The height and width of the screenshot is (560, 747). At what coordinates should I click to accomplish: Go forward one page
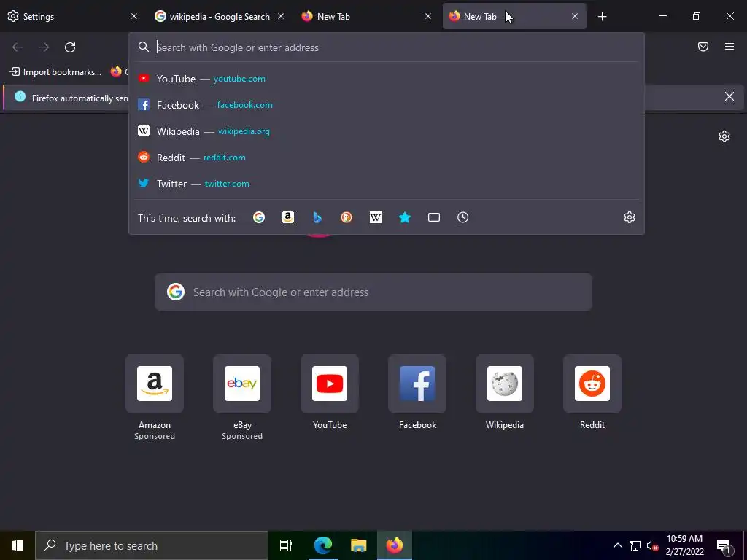(x=44, y=47)
